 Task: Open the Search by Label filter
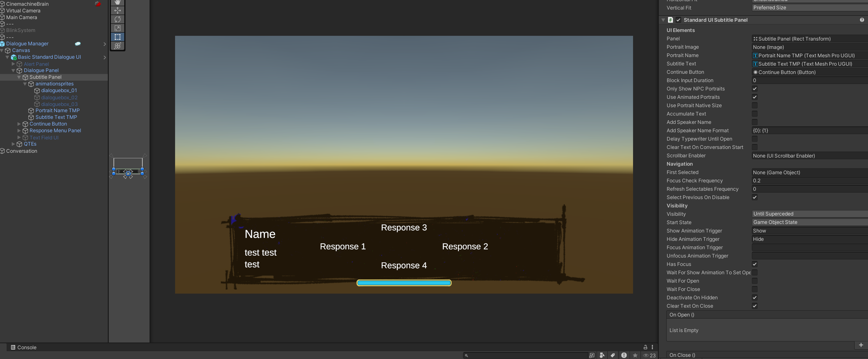[x=613, y=355]
